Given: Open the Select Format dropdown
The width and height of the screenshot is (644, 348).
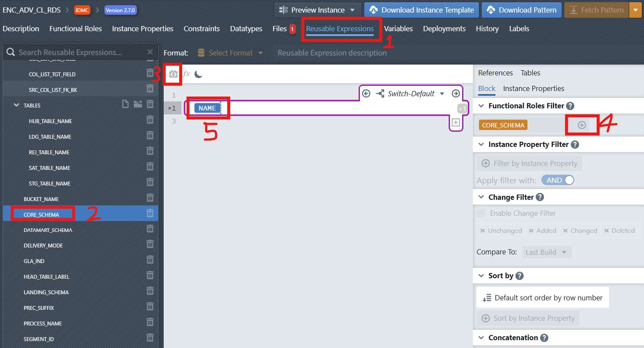Looking at the screenshot, I should 230,53.
